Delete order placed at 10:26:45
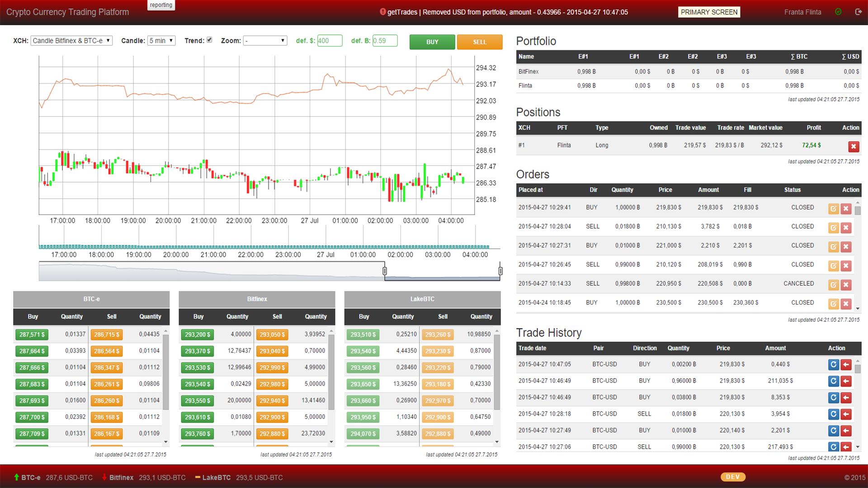Viewport: 868px width, 488px height. (x=846, y=266)
